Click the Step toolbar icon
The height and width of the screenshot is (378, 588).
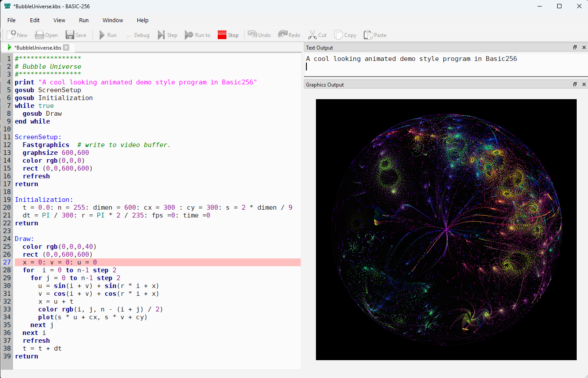point(167,35)
